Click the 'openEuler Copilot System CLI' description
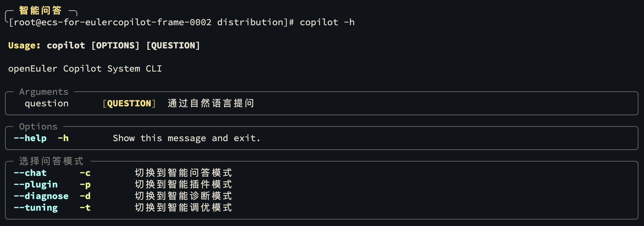The height and width of the screenshot is (226, 644). click(x=85, y=69)
